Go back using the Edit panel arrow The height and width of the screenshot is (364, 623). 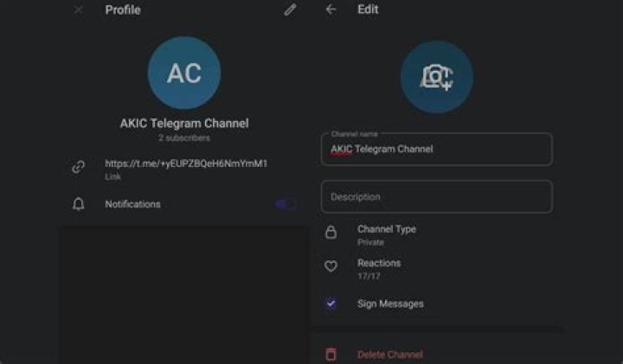[x=331, y=10]
